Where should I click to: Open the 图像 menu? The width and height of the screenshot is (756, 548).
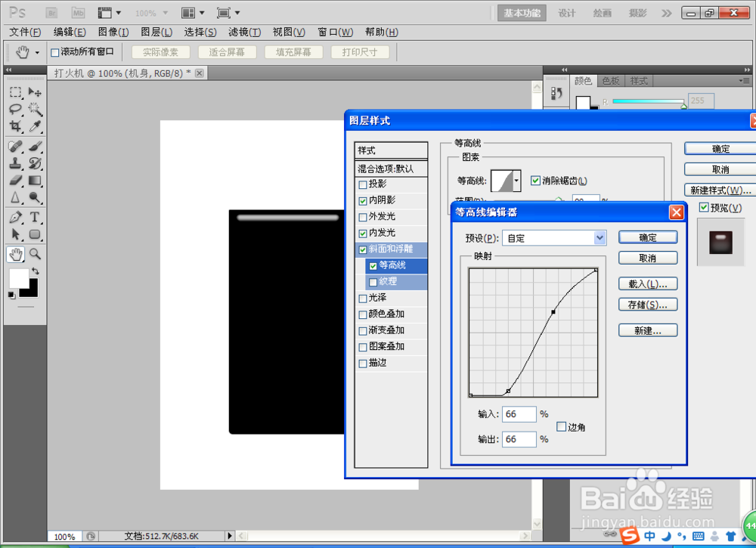click(x=113, y=32)
